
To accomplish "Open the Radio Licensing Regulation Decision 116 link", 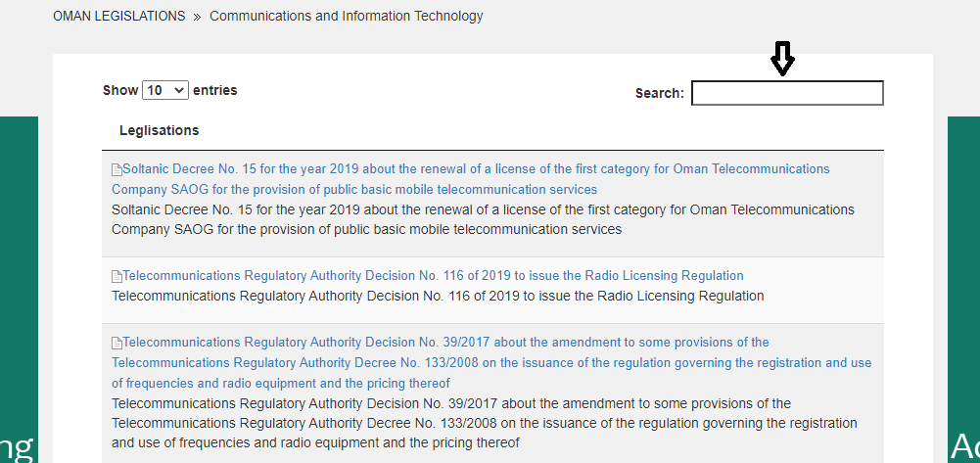I will (433, 276).
